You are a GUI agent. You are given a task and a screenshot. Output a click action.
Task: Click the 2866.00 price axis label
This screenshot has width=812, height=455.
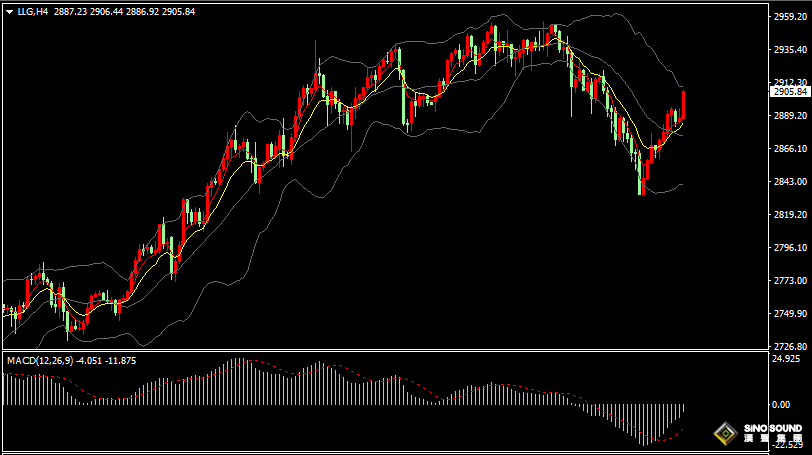(x=789, y=149)
